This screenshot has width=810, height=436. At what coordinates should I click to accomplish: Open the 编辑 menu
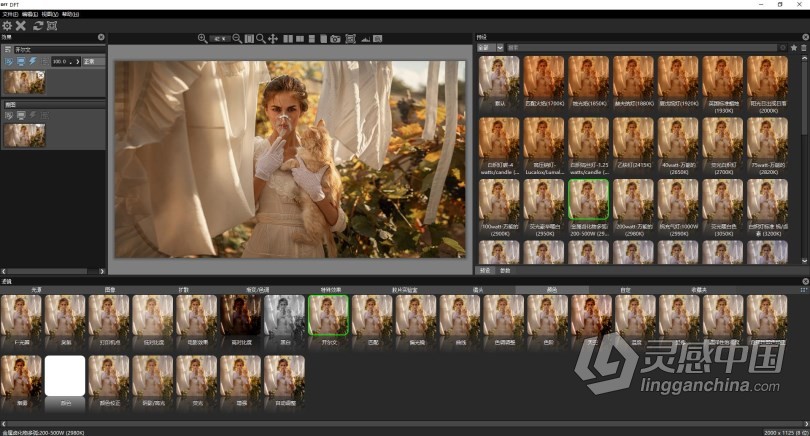(x=30, y=14)
